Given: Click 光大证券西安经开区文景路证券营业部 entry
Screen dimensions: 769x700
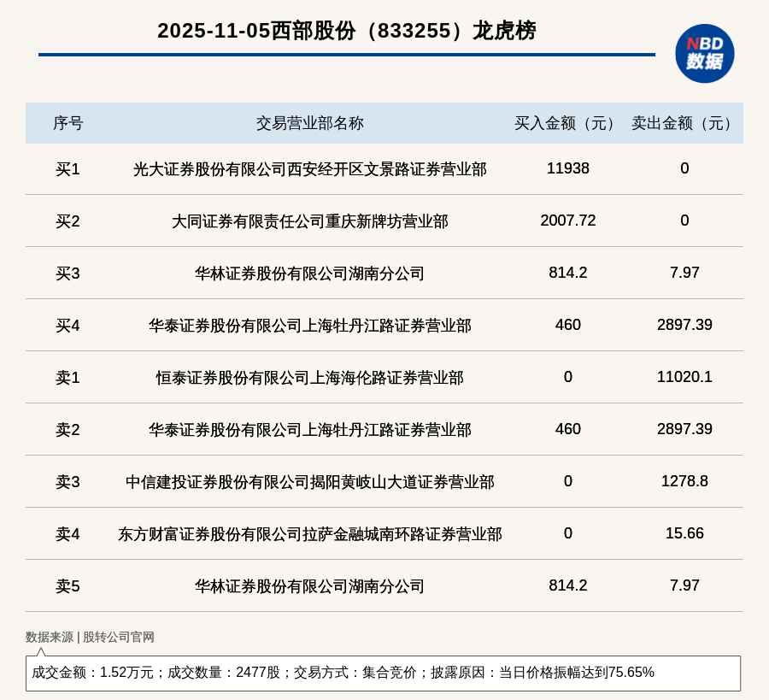Looking at the screenshot, I should point(309,169).
